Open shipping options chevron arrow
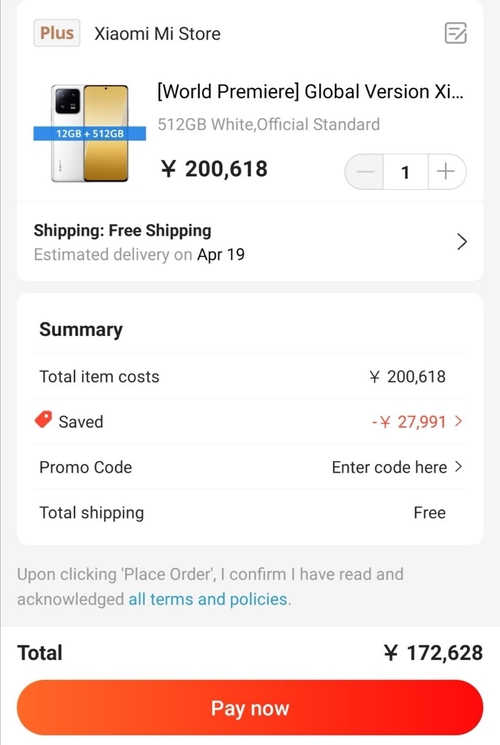Viewport: 500px width, 745px height. click(462, 242)
